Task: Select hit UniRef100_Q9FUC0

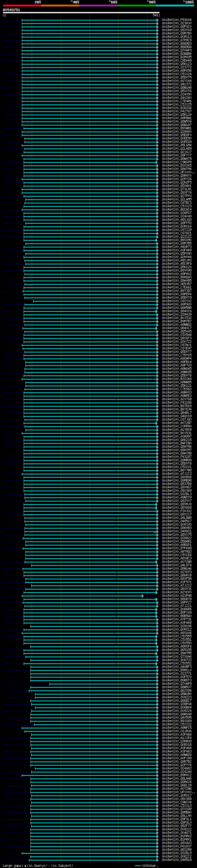Action: (x=177, y=26)
